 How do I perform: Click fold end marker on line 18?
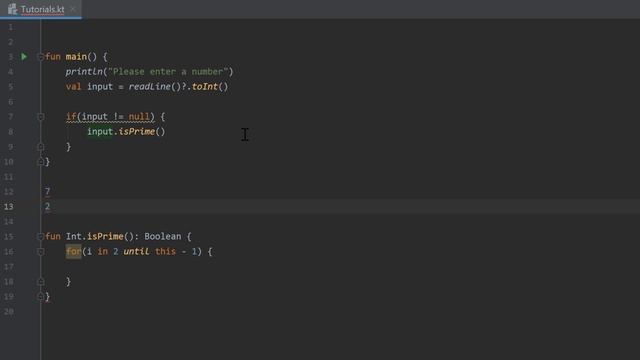pos(40,282)
